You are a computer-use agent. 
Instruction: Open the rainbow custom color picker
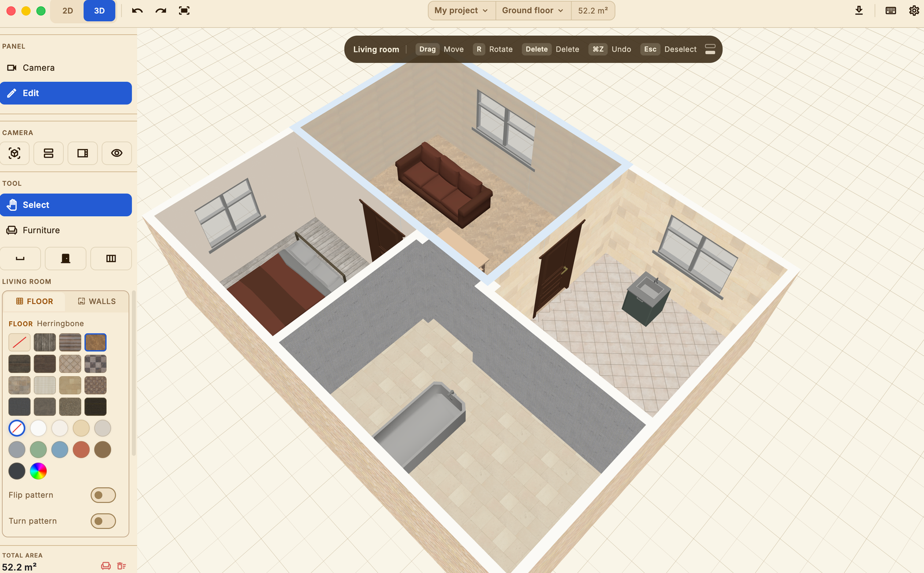[38, 471]
